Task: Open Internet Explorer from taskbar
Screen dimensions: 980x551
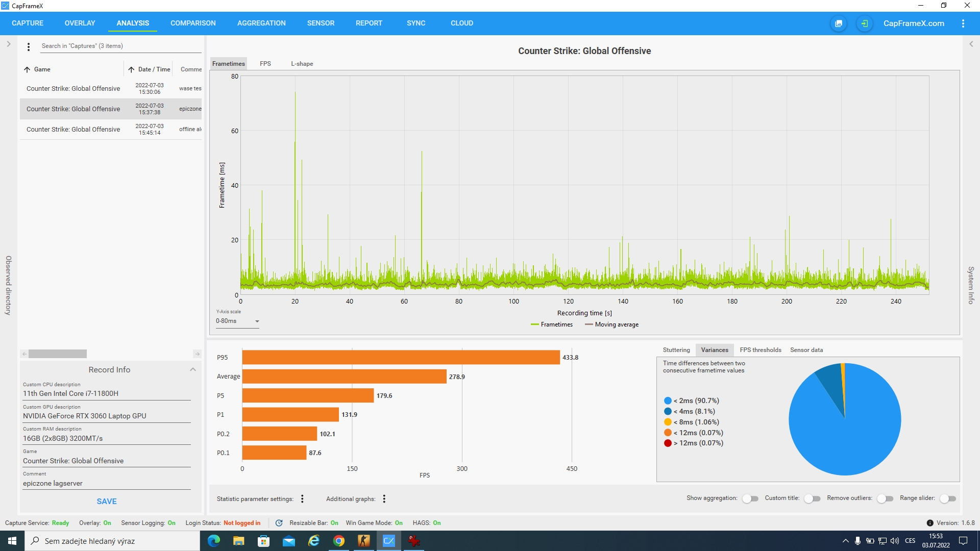Action: 314,541
